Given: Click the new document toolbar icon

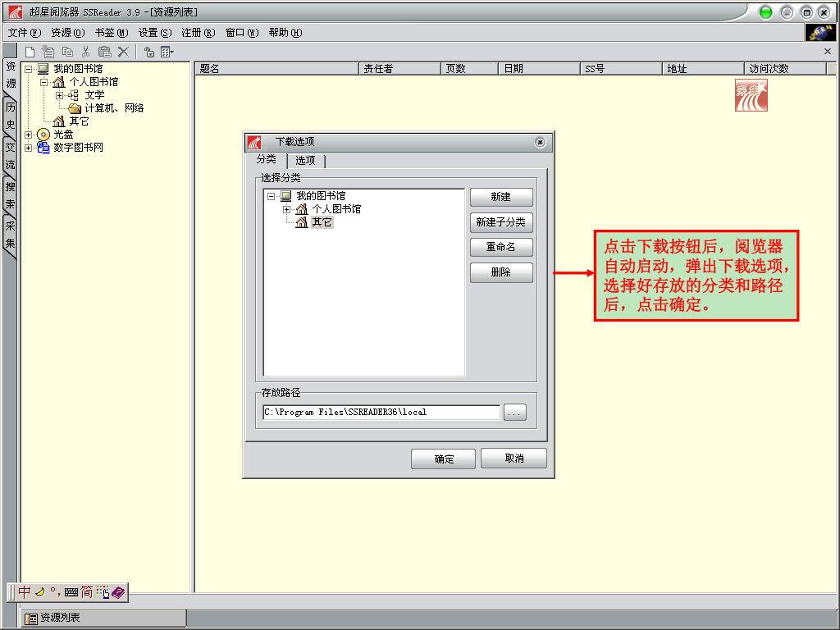Looking at the screenshot, I should tap(30, 52).
